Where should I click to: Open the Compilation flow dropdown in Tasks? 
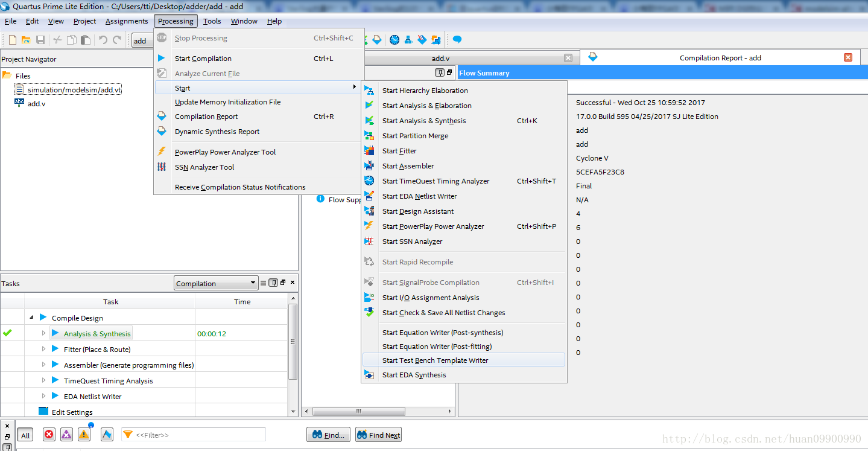pos(216,283)
